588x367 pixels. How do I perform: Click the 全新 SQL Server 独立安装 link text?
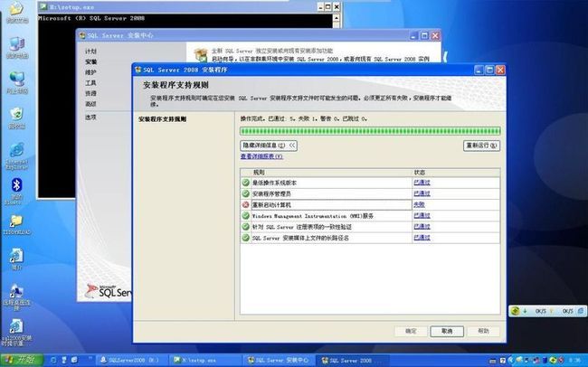[272, 51]
